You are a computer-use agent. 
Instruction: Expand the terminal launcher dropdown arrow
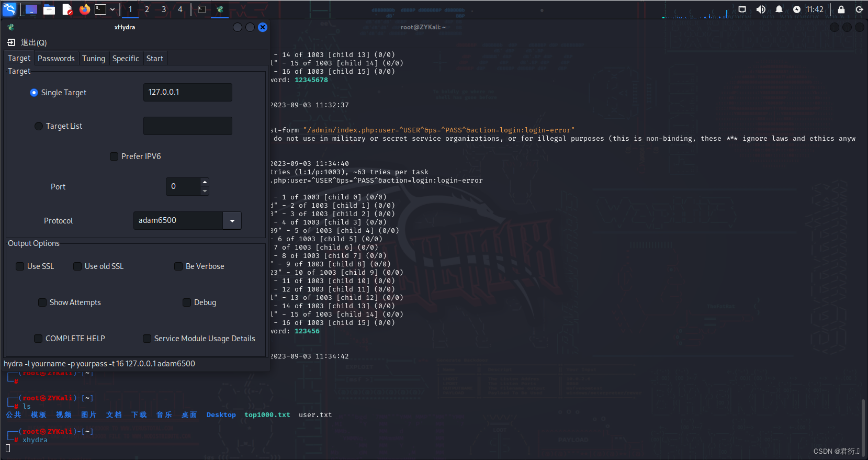pos(112,9)
